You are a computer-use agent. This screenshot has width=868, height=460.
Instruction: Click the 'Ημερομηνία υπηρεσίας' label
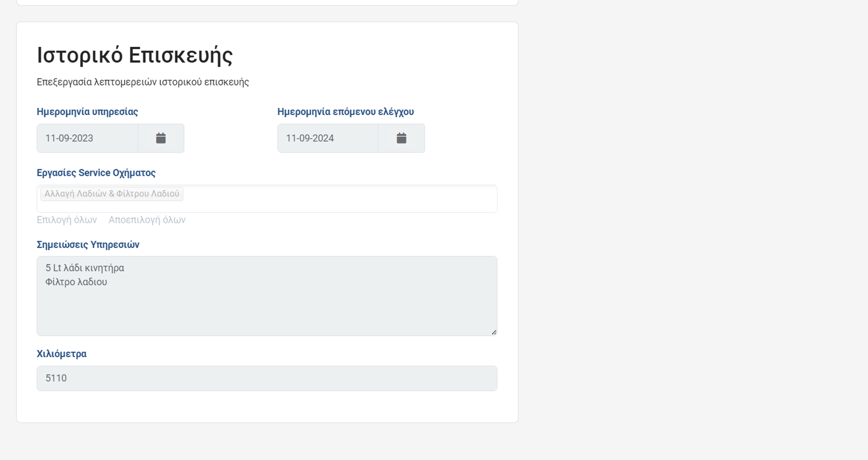(87, 112)
